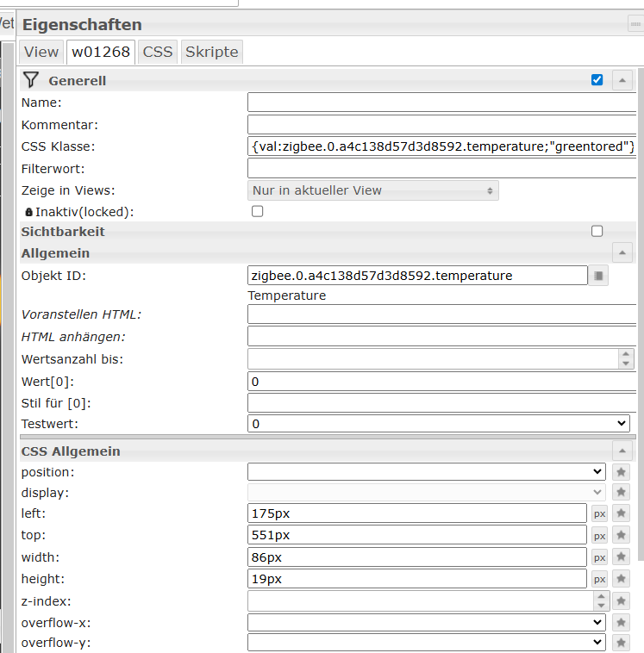Open the Testwert dropdown
The height and width of the screenshot is (653, 644).
(439, 424)
